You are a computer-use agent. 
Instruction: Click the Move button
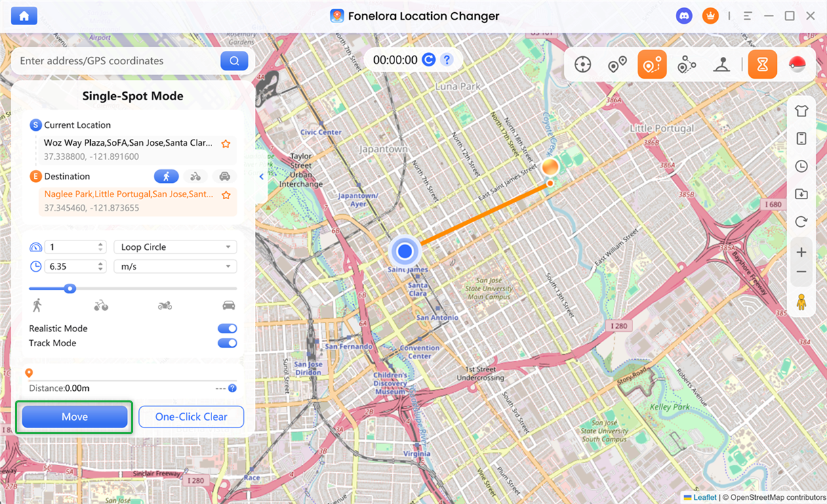(x=75, y=417)
